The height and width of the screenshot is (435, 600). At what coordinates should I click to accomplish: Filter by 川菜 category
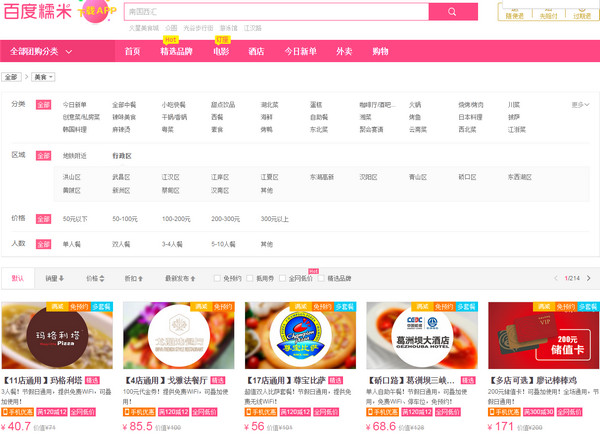[514, 104]
